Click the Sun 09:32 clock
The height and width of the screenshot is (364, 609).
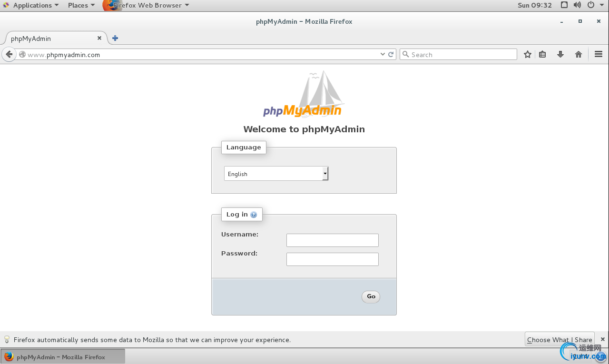pyautogui.click(x=535, y=5)
